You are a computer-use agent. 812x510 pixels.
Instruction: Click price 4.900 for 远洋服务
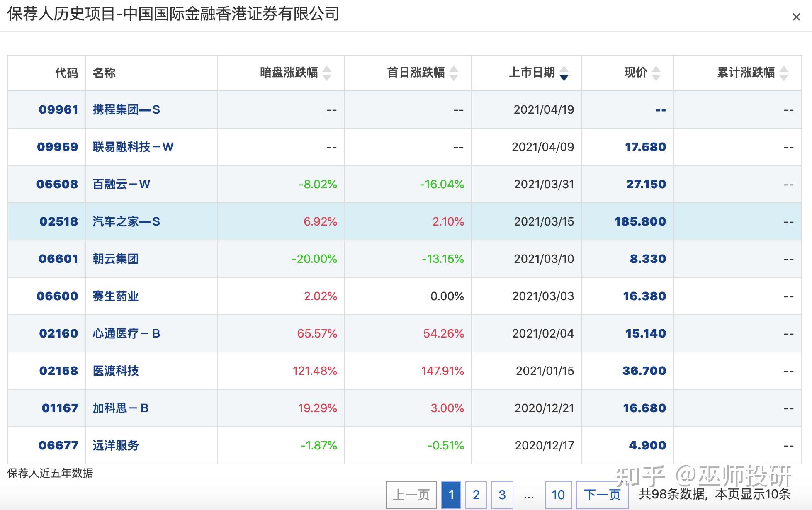coord(647,445)
